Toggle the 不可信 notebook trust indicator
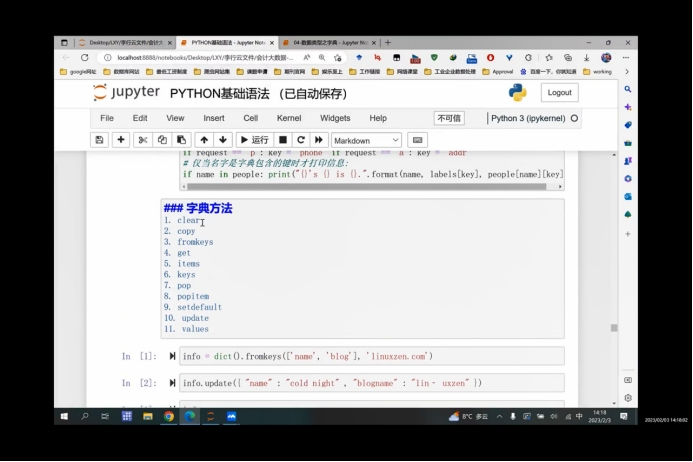Image resolution: width=693 pixels, height=462 pixels. [449, 118]
